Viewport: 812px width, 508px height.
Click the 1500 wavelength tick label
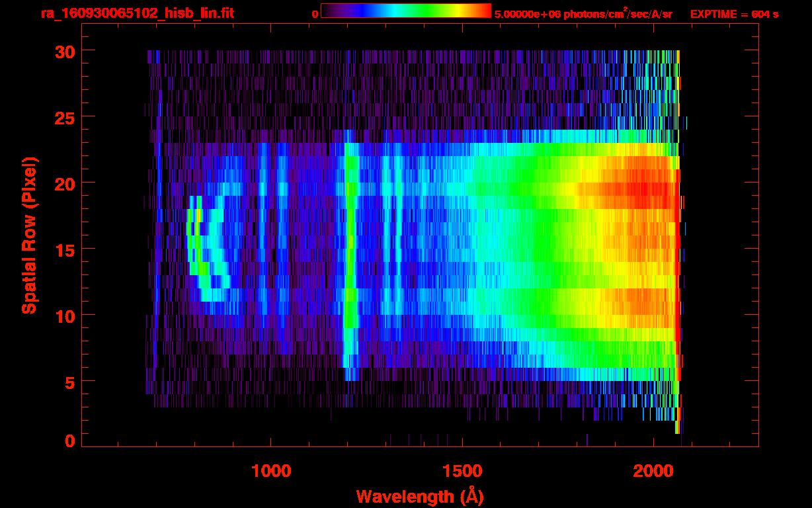(x=462, y=470)
